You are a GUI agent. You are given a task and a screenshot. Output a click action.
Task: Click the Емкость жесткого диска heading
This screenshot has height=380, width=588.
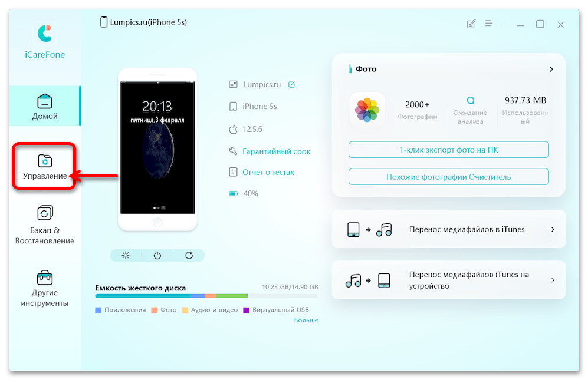(140, 288)
